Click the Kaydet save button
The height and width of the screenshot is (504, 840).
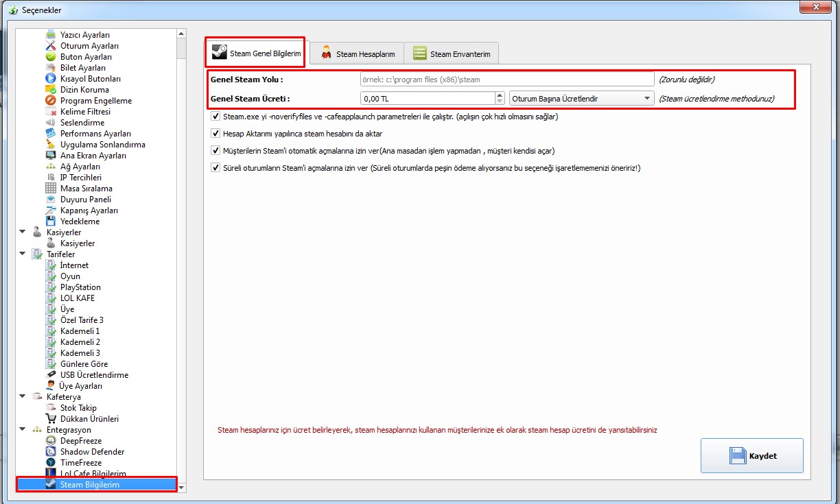point(752,455)
